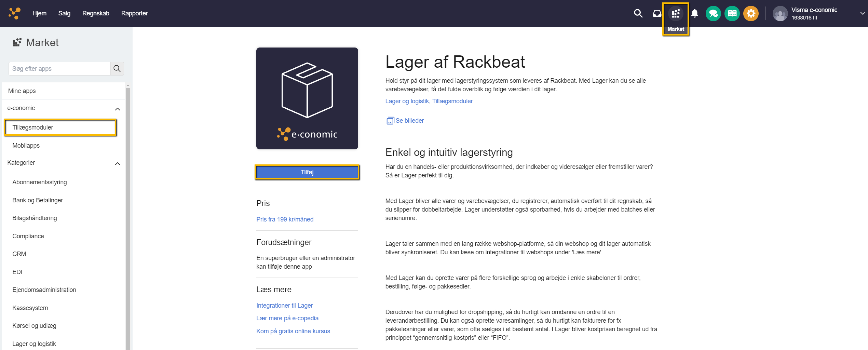Screen dimensions: 868x350
Task: Click the Pris heading
Action: click(263, 203)
